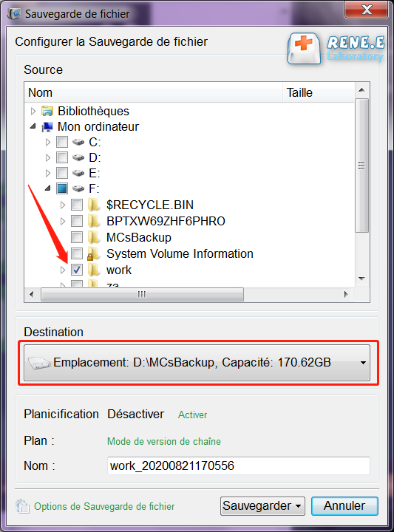Viewport: 394px width, 532px height.
Task: Click the Rene.E Laboratory logo
Action: [336, 49]
